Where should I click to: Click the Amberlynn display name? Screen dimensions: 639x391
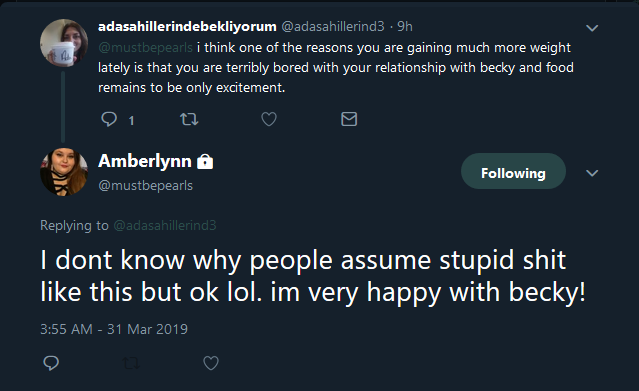coord(145,161)
